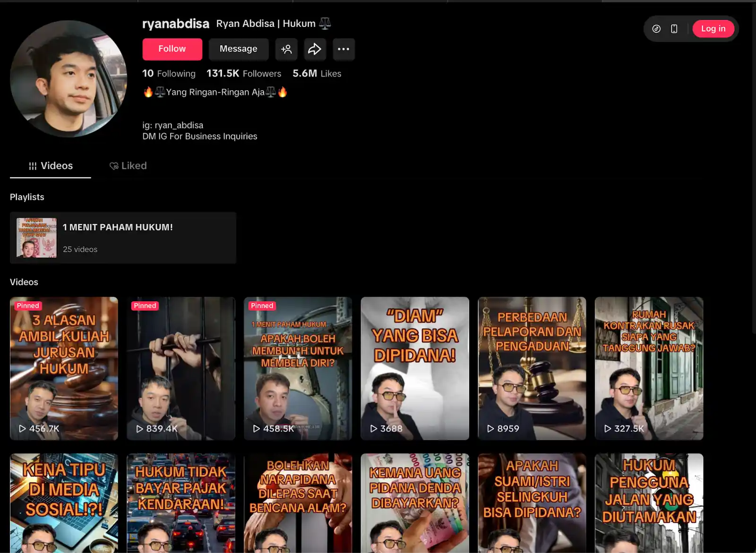
Task: Open video Bolehkah Narapidana Dilepas
Action: point(298,503)
